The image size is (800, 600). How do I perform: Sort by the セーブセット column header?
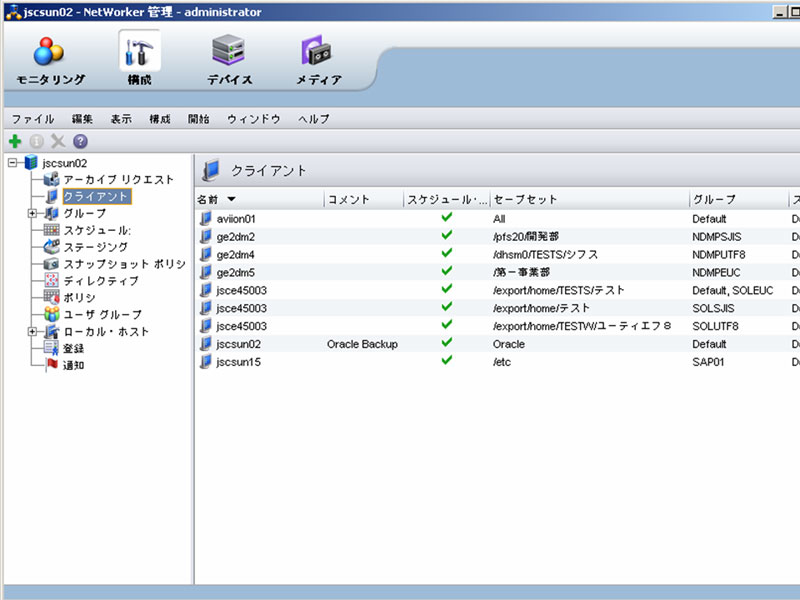click(x=590, y=199)
